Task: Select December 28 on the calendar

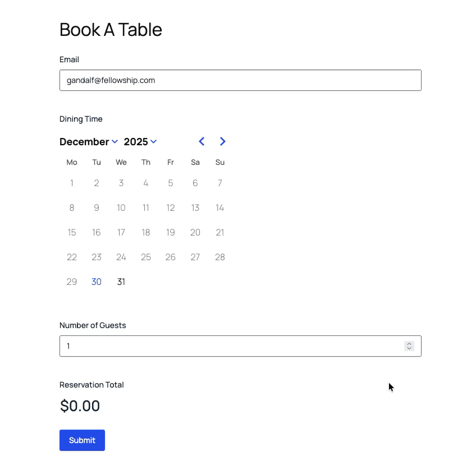Action: 220,257
